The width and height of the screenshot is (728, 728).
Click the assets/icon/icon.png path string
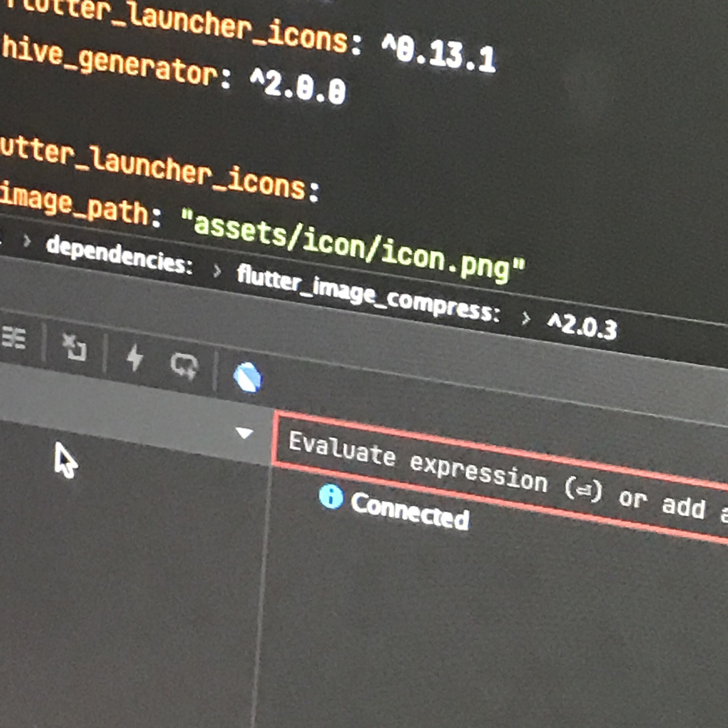353,246
